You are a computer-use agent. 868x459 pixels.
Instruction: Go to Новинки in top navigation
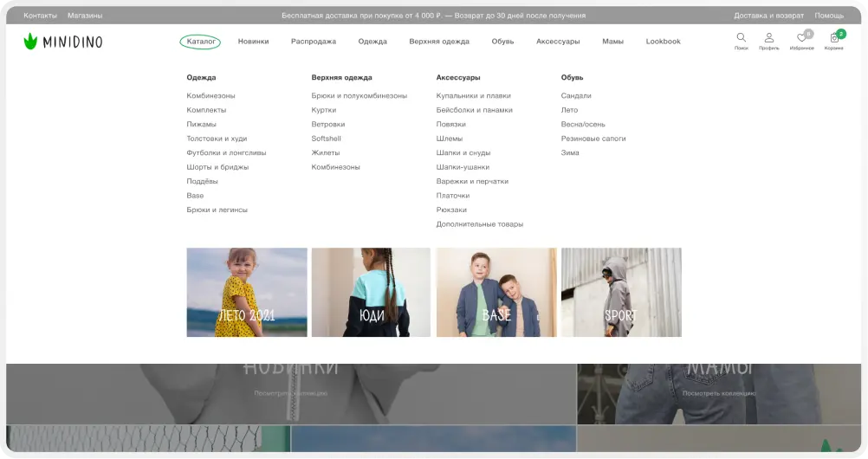[x=253, y=42]
